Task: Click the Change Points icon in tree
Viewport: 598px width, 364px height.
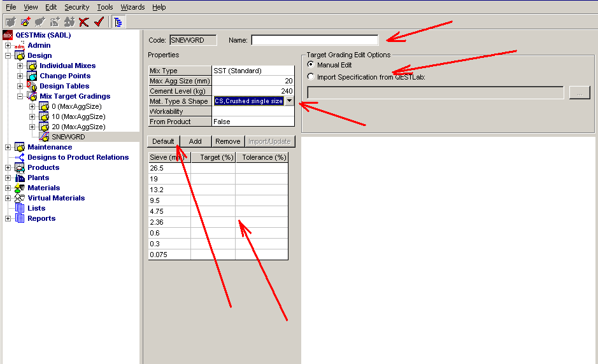Action: click(x=32, y=76)
